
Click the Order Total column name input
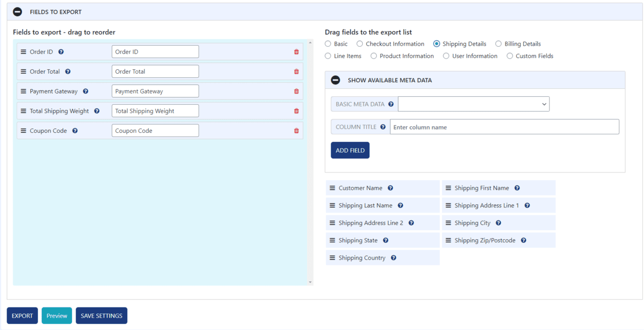tap(155, 71)
